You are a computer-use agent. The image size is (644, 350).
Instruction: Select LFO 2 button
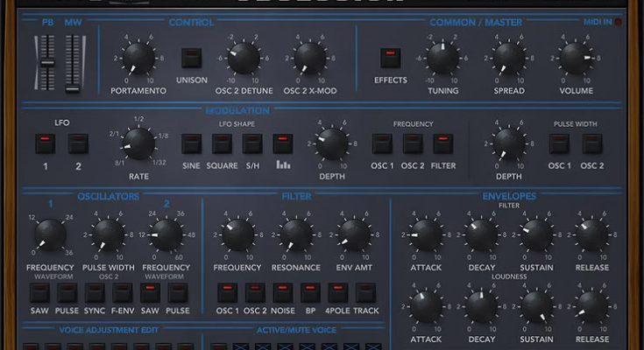78,143
